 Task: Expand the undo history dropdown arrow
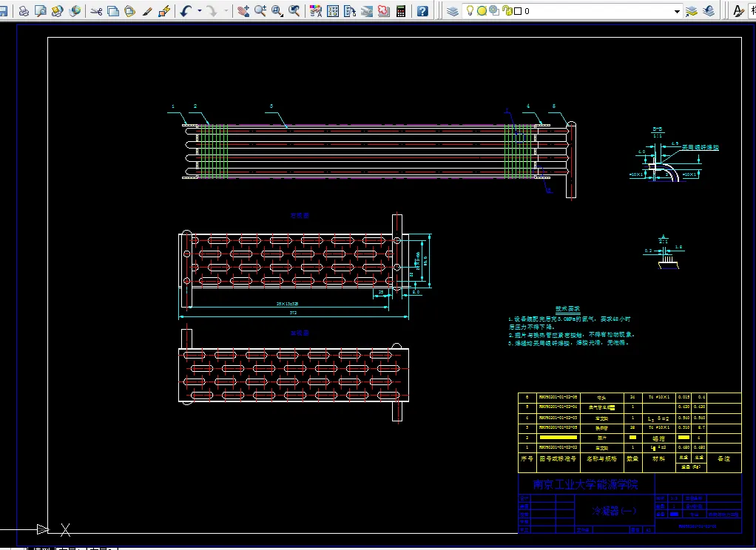[199, 10]
